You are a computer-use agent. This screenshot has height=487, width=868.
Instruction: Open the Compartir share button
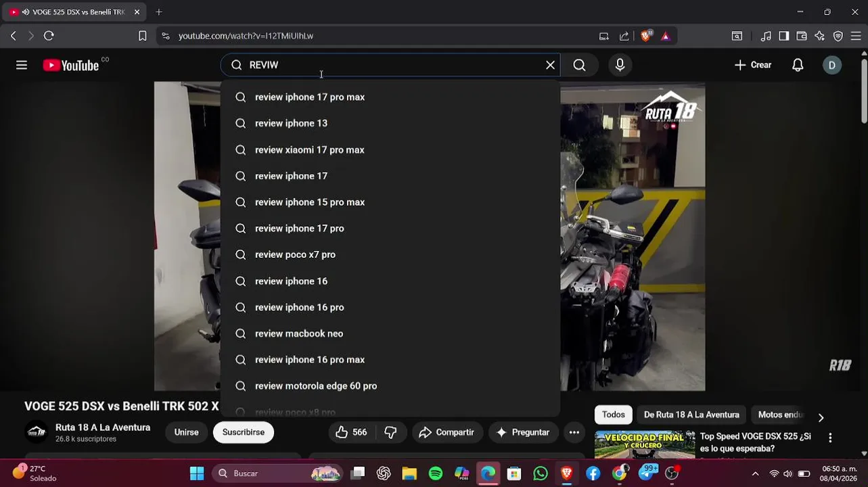447,432
